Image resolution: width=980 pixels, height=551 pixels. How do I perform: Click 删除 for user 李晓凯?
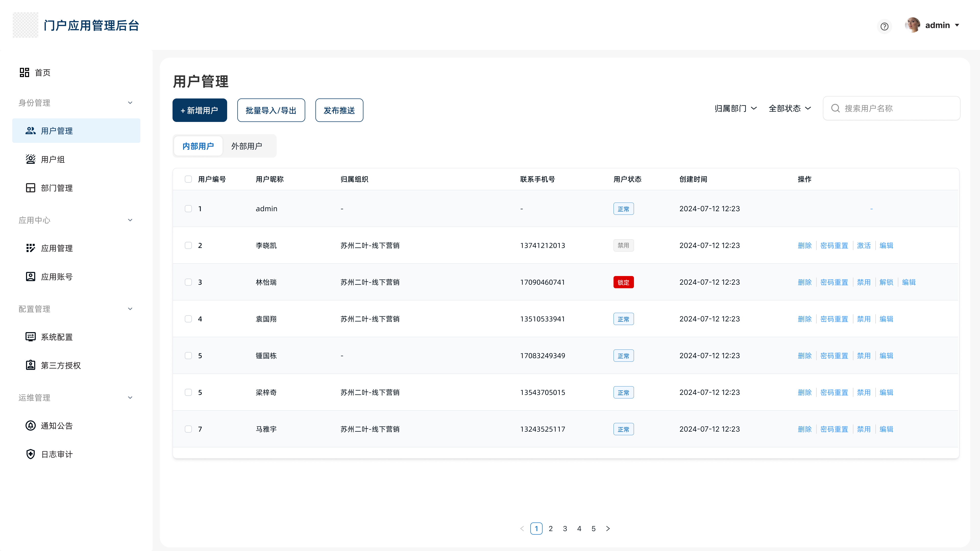point(805,245)
